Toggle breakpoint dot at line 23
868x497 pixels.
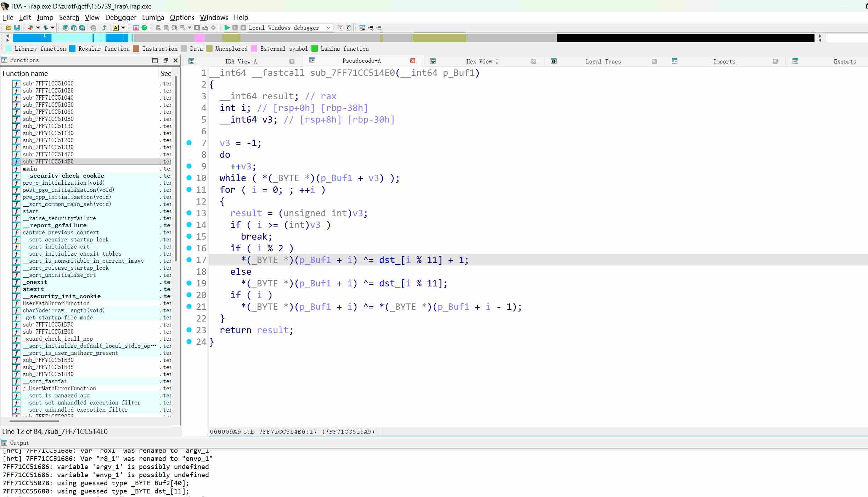pyautogui.click(x=189, y=330)
